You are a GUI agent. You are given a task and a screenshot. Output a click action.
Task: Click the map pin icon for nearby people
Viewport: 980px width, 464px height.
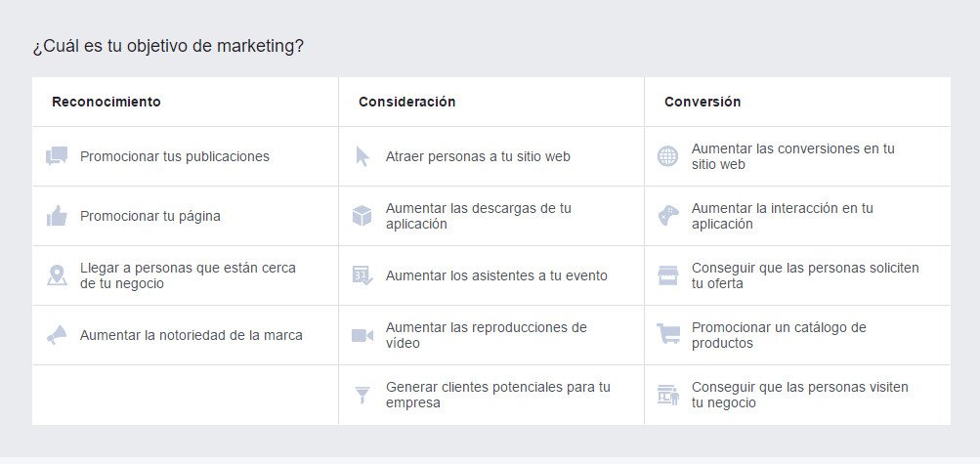point(57,275)
